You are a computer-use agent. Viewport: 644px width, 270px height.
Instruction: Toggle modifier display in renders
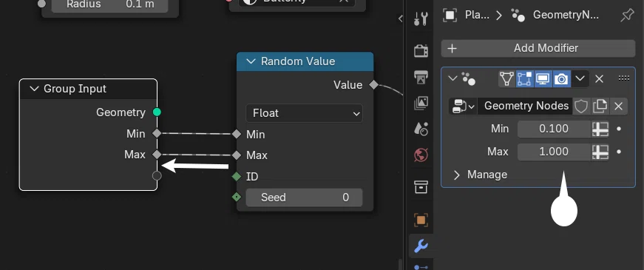[561, 78]
